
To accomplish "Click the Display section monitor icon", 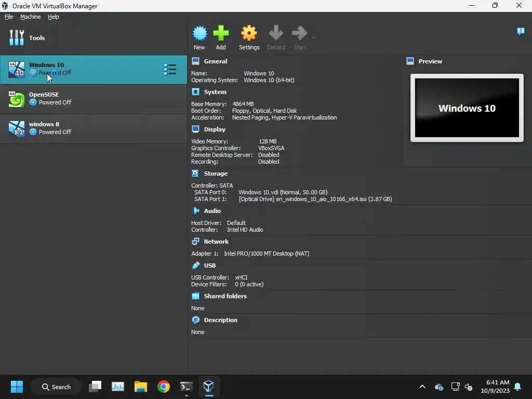I will tap(195, 129).
